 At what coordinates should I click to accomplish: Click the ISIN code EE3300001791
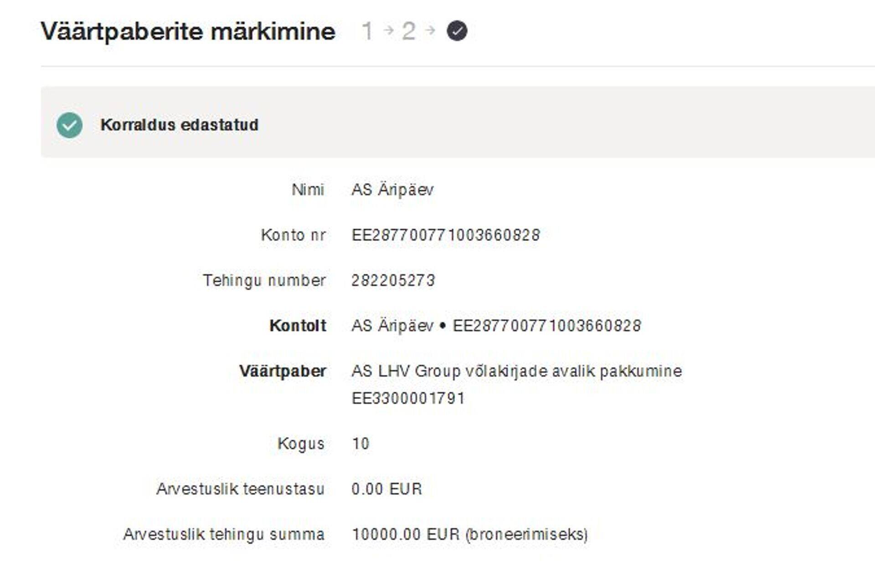pyautogui.click(x=408, y=399)
